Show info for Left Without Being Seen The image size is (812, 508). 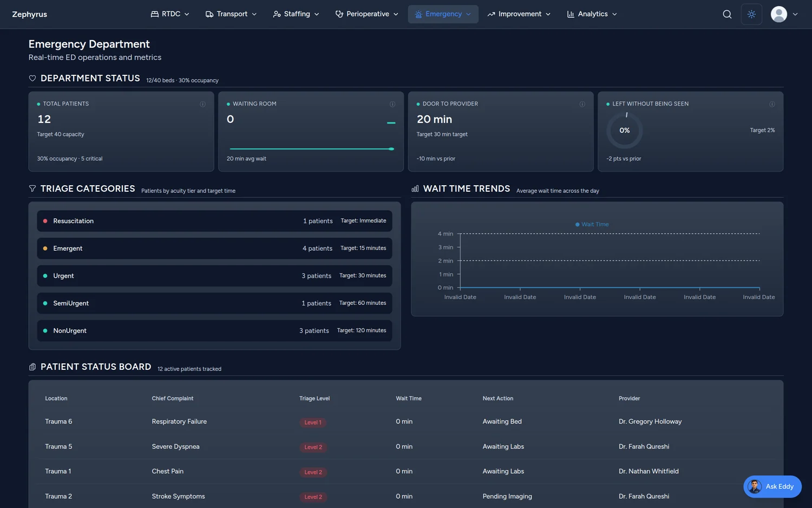[x=772, y=104]
